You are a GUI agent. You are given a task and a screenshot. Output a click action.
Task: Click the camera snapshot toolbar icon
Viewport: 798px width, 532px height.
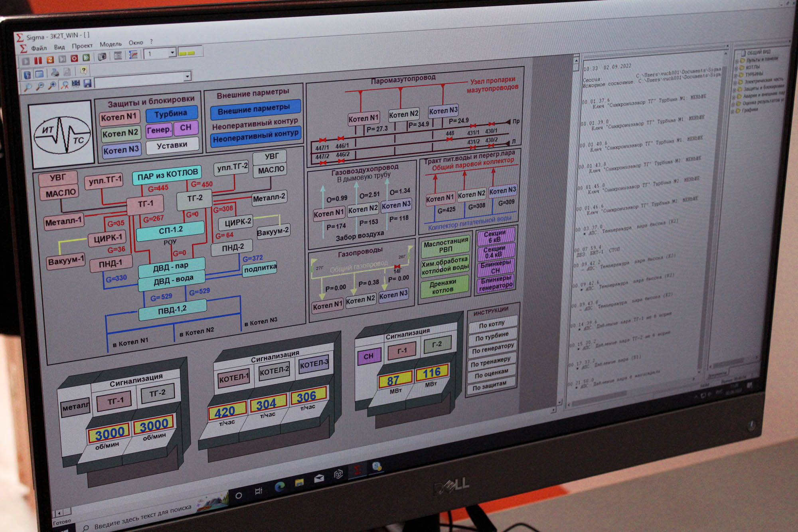pos(102,57)
